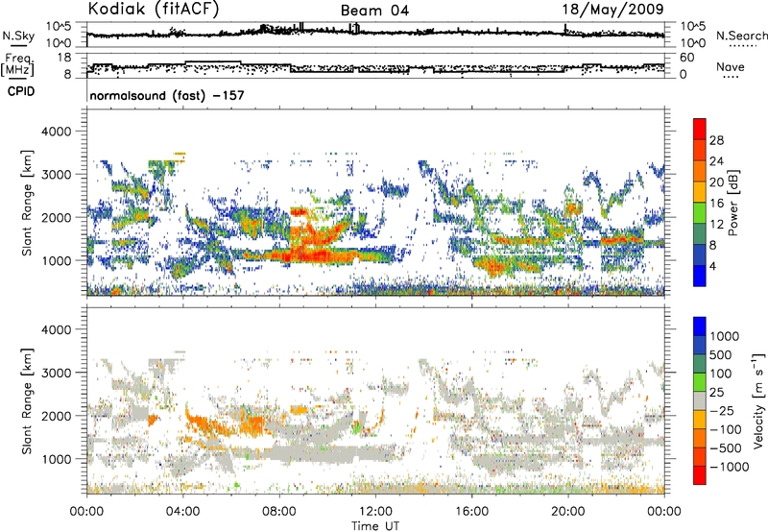Viewport: 768px width, 532px height.
Task: Click the "N.Sky" legend label
Action: point(18,36)
